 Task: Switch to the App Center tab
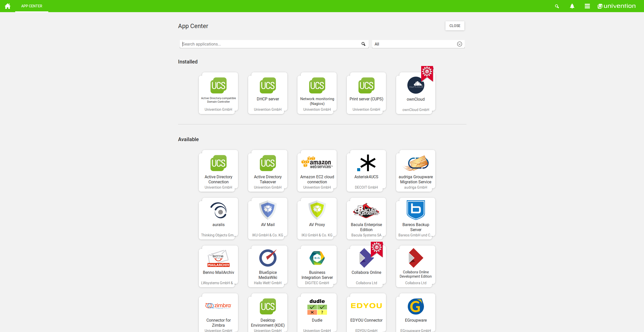pos(32,6)
